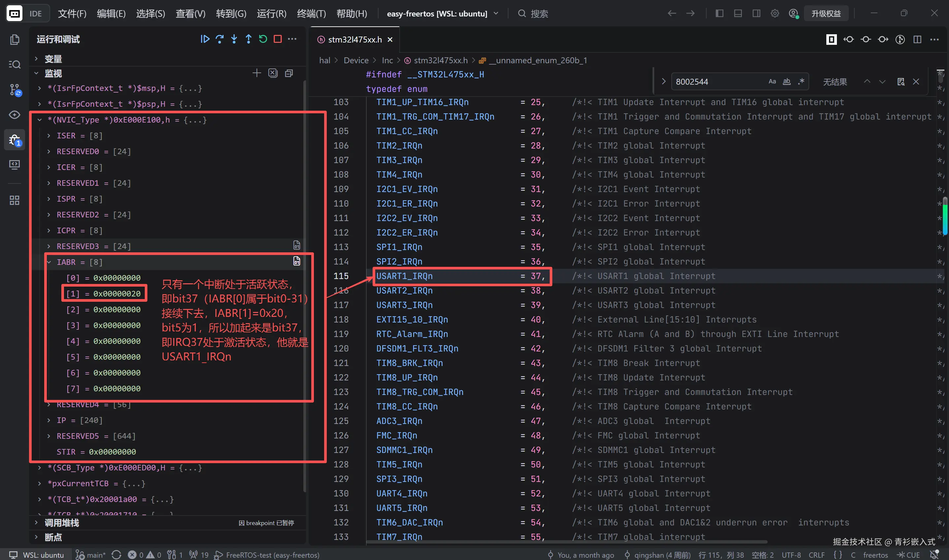Open the 终端(T) menu
The height and width of the screenshot is (560, 949).
coord(311,14)
